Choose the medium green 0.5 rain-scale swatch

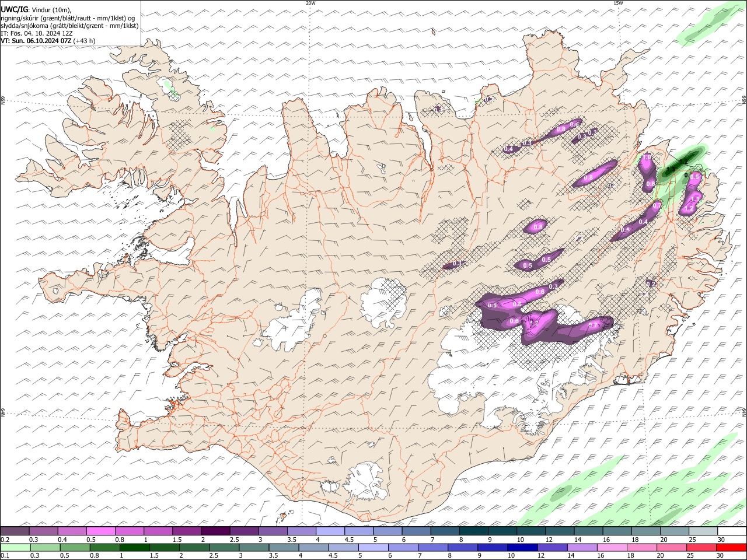pos(75,547)
